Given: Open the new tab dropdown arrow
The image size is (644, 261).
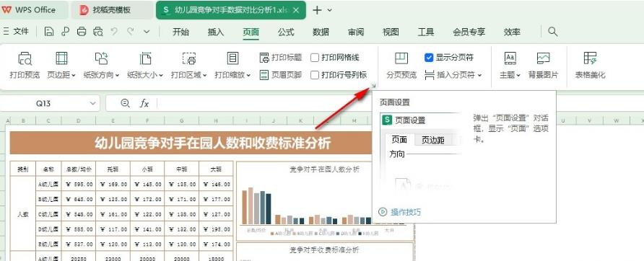Looking at the screenshot, I should pos(329,10).
